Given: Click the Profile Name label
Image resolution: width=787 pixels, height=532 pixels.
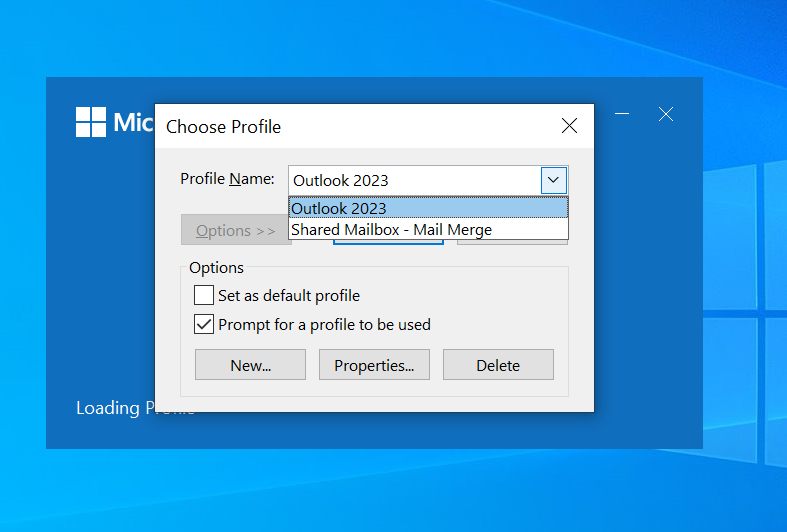Looking at the screenshot, I should coord(227,179).
